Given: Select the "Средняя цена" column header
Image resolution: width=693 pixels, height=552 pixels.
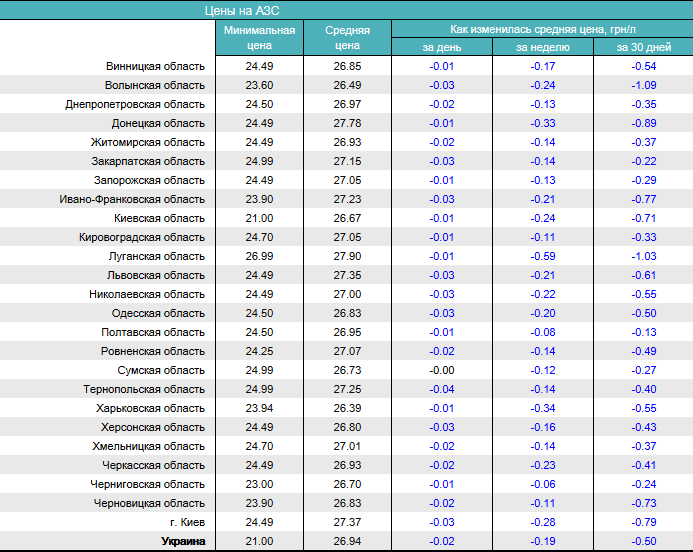Looking at the screenshot, I should tap(347, 37).
